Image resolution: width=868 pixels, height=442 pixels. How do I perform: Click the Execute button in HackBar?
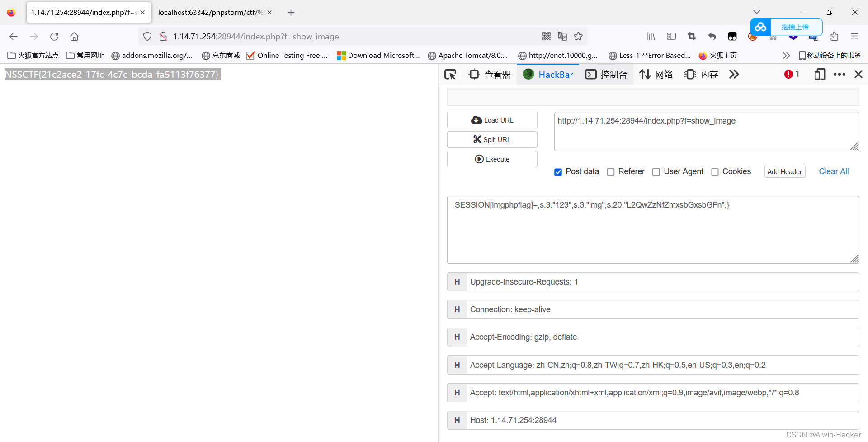[492, 159]
